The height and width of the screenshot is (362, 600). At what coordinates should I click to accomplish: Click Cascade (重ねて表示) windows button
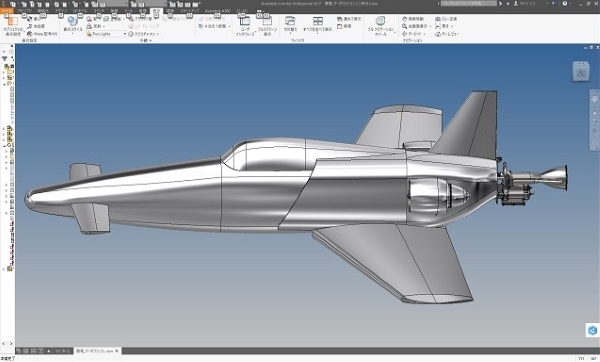point(349,19)
